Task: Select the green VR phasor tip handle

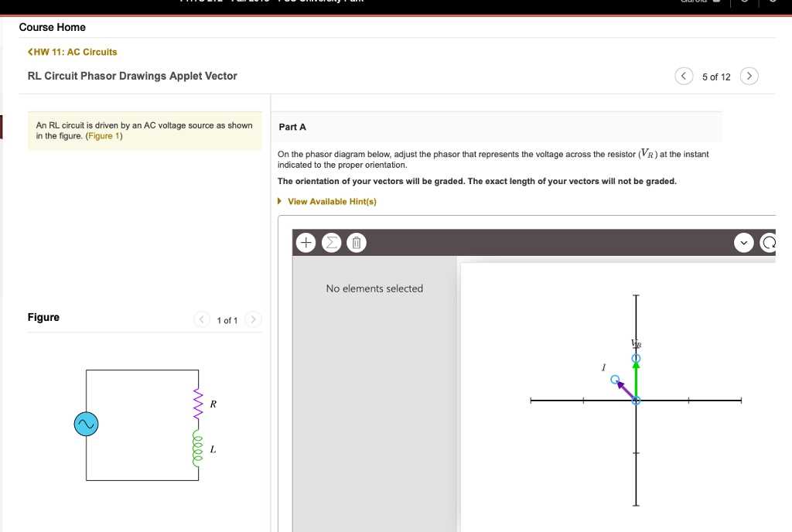Action: point(636,358)
